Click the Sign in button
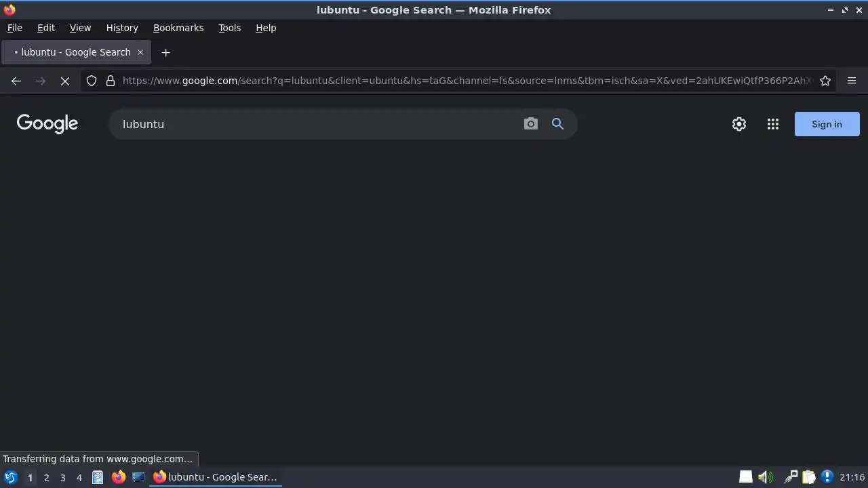 coord(827,124)
